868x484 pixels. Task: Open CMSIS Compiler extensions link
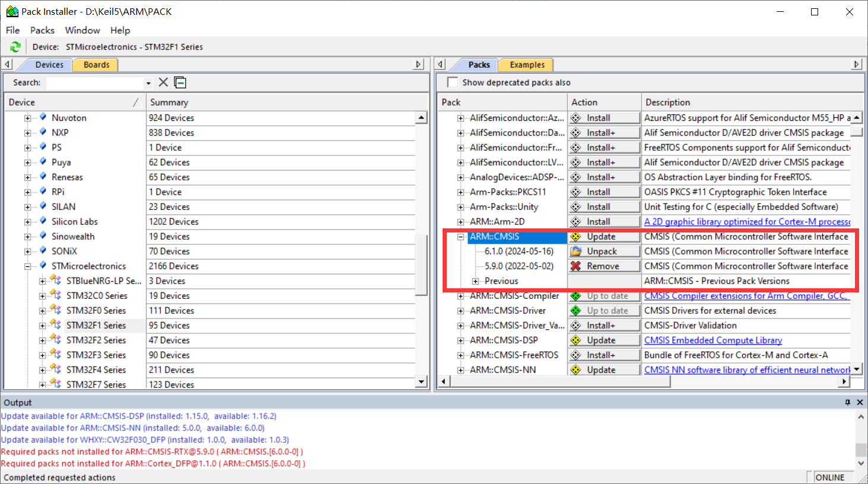tap(747, 296)
